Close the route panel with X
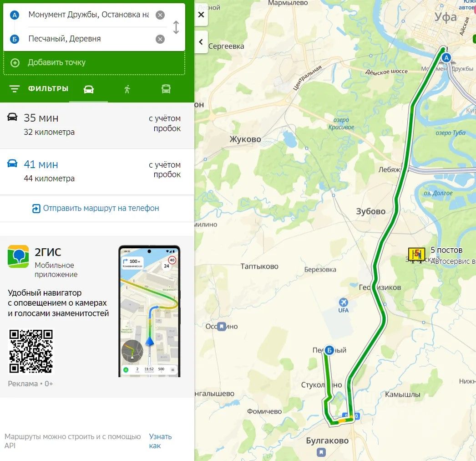 [x=201, y=15]
